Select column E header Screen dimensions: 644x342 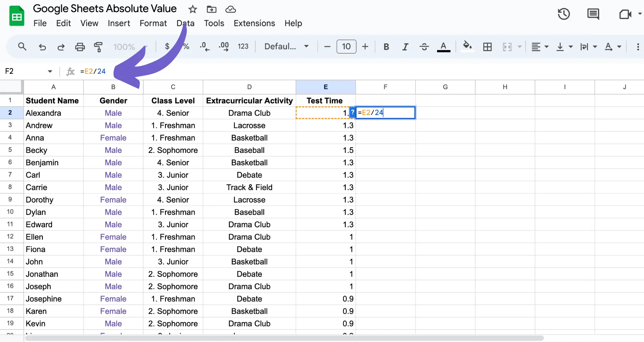(326, 87)
